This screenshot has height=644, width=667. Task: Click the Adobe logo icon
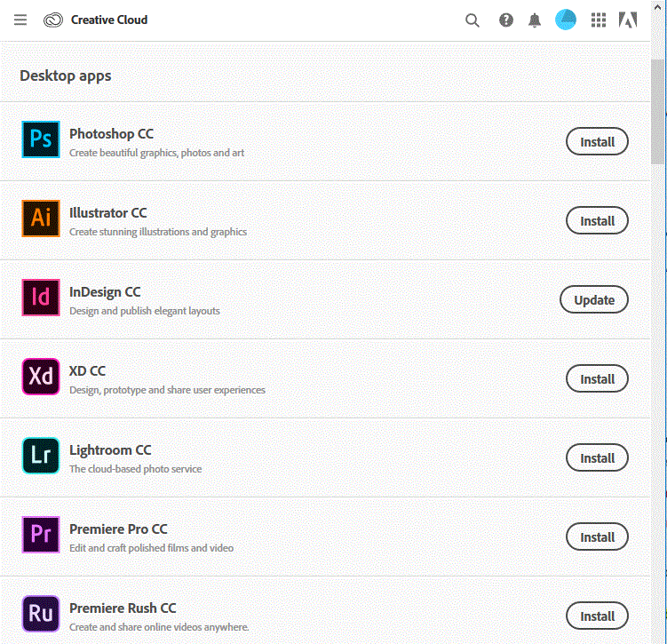click(628, 20)
